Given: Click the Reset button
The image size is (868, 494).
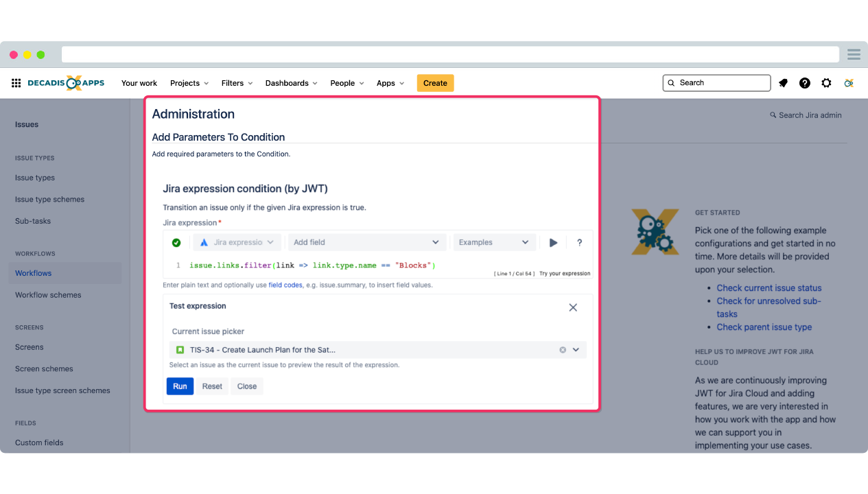Looking at the screenshot, I should [212, 386].
